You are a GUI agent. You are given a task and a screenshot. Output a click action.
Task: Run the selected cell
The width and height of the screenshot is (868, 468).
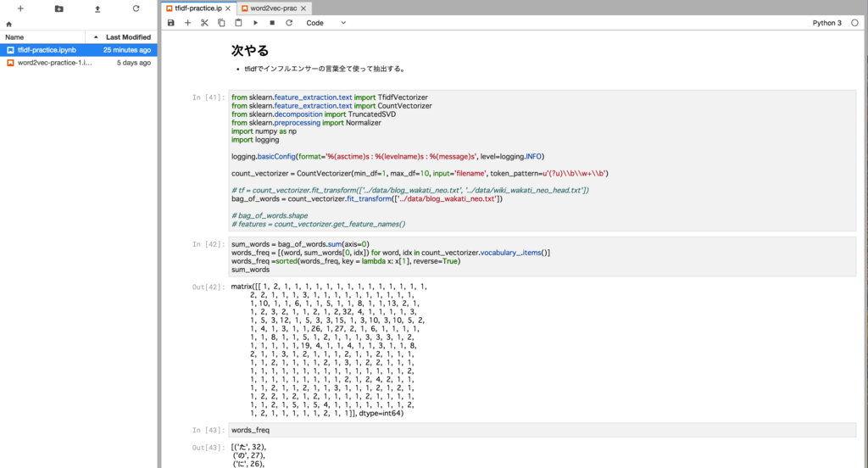pos(255,23)
